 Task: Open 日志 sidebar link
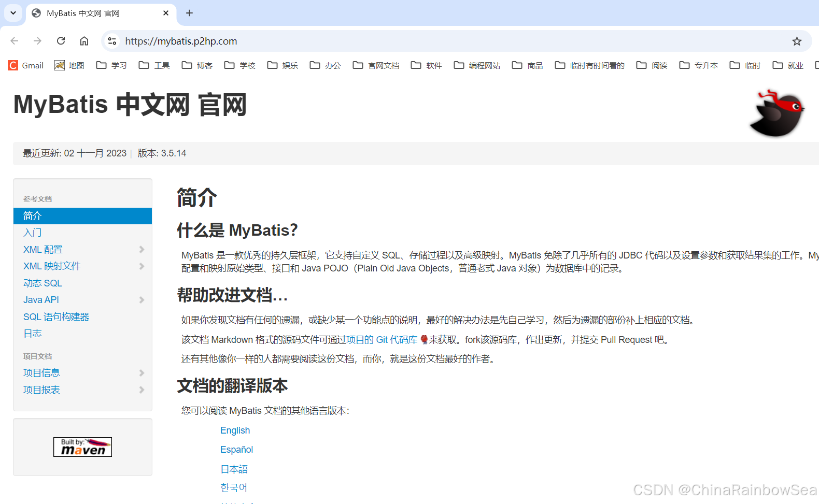[x=33, y=334]
